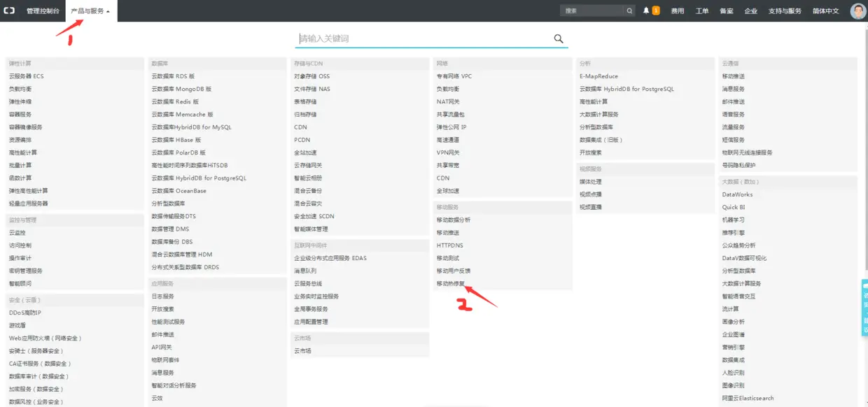Open 容器服务
This screenshot has height=407, width=868.
[20, 114]
